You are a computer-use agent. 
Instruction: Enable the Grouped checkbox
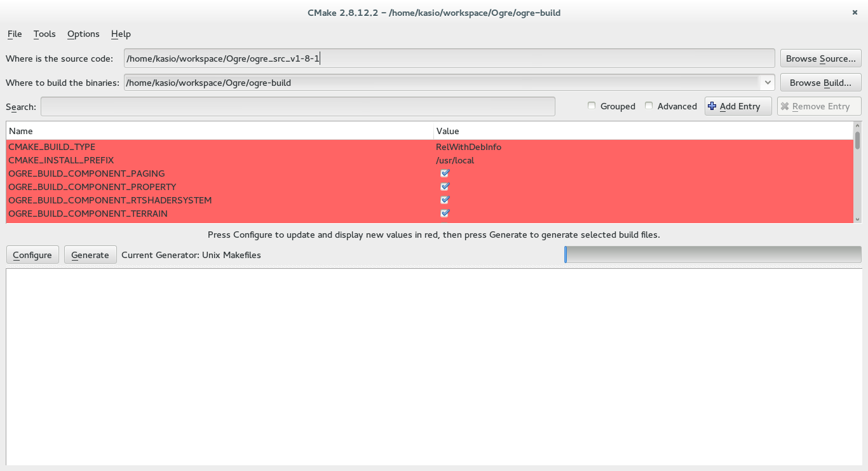pos(592,106)
